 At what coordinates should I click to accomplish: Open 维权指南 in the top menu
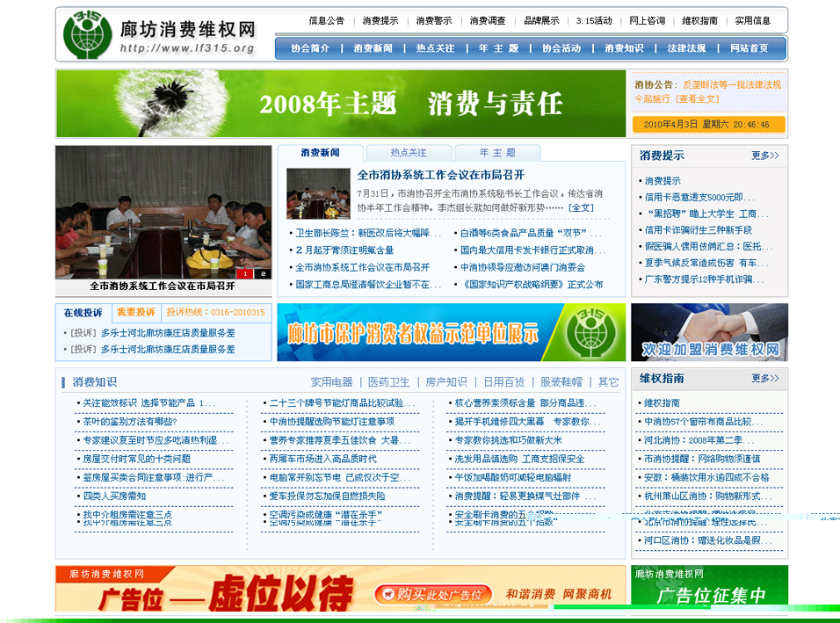699,21
